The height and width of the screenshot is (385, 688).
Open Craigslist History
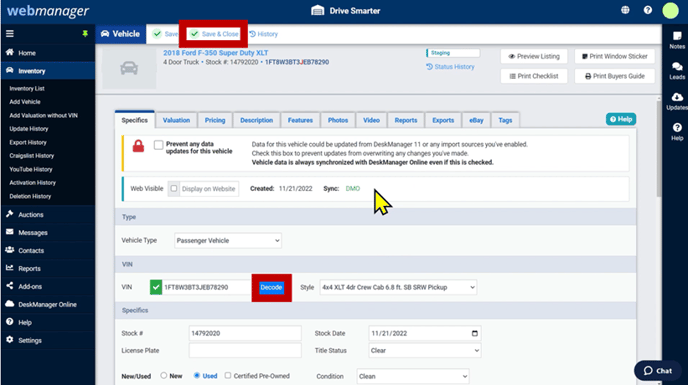point(32,156)
